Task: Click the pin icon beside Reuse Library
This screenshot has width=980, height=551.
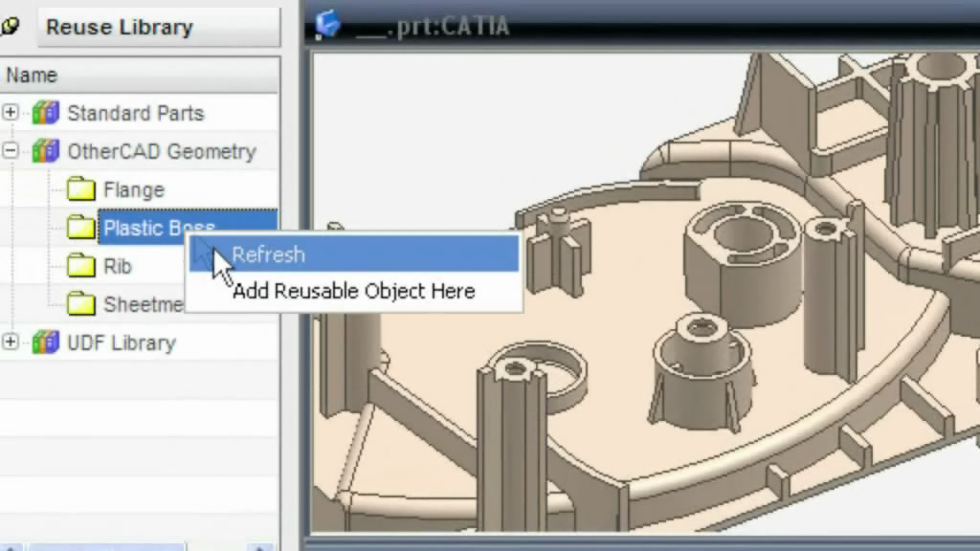Action: click(x=10, y=26)
